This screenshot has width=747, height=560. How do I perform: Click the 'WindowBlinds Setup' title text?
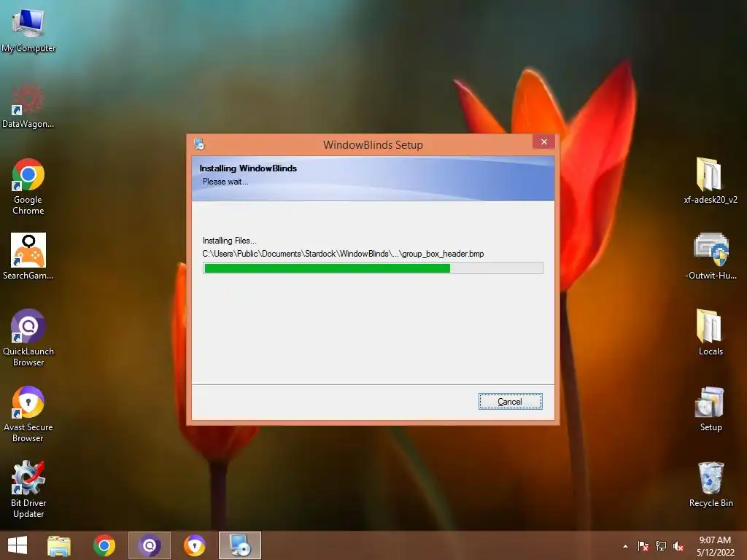(x=373, y=145)
